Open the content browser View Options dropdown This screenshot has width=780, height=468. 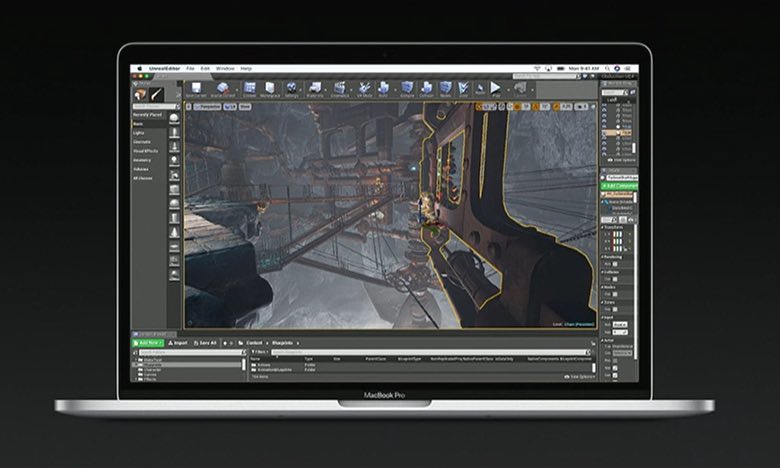pyautogui.click(x=580, y=376)
